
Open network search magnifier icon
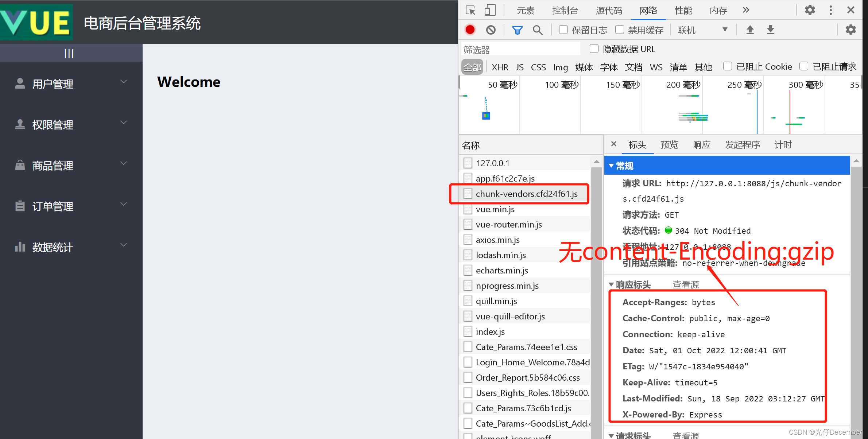(537, 30)
